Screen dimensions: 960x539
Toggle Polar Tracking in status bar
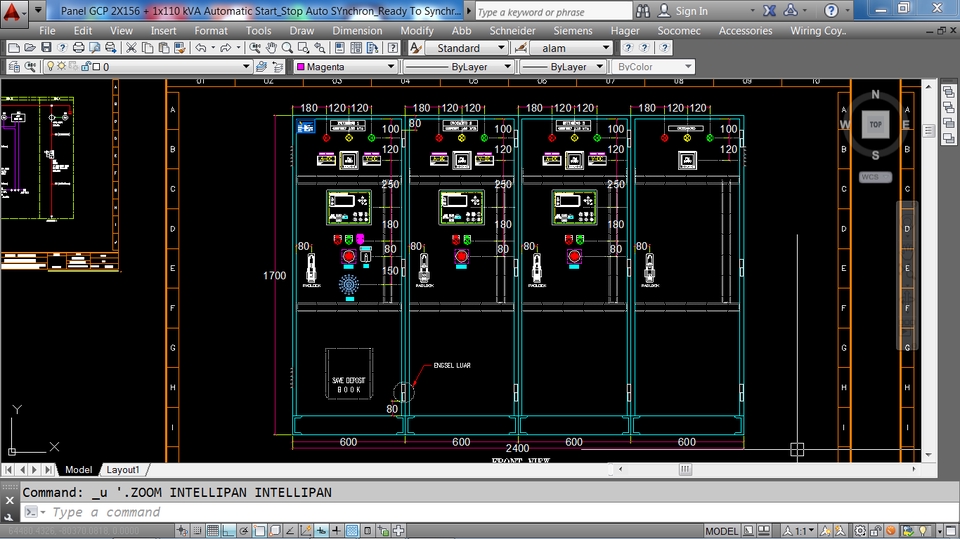tap(244, 531)
